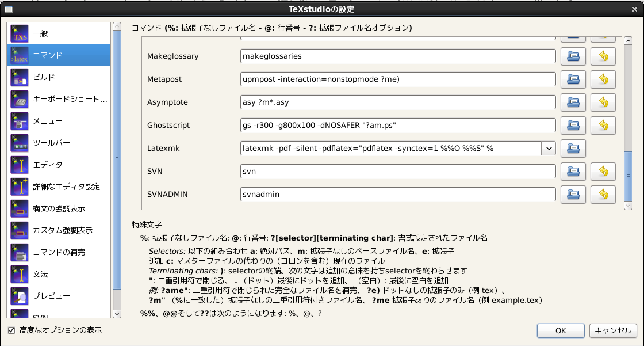Toggle the 高度なオプションの表示 checkbox

(11, 330)
